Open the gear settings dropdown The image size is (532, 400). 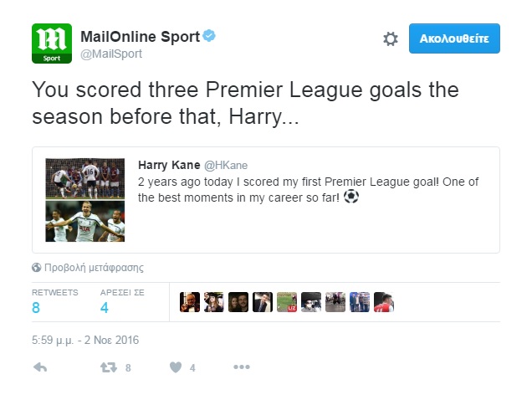coord(390,38)
